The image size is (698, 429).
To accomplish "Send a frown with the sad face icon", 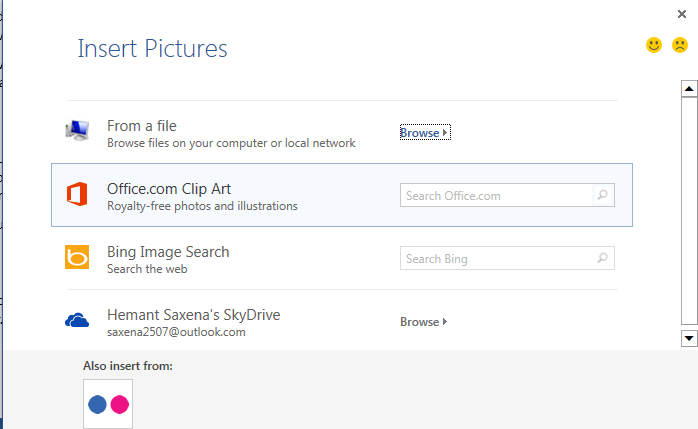I will click(680, 45).
